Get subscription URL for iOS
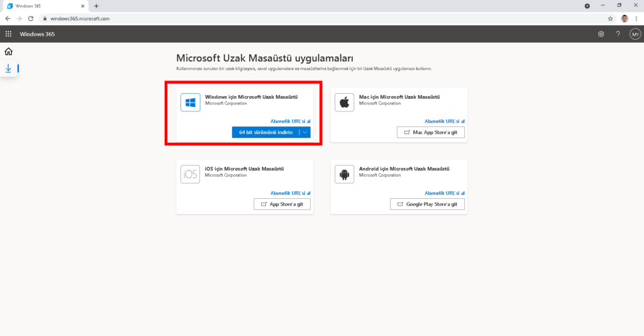644x336 pixels. pyautogui.click(x=291, y=193)
